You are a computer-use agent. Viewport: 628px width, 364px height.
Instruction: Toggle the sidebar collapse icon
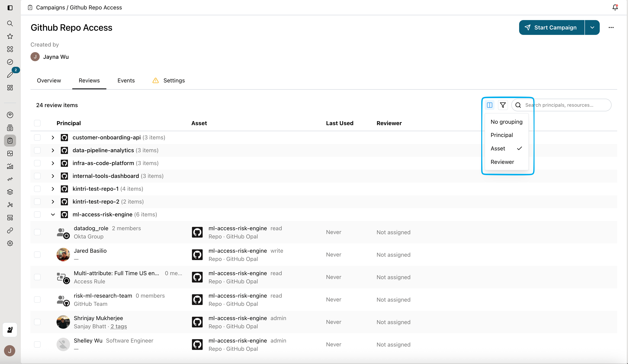(10, 8)
